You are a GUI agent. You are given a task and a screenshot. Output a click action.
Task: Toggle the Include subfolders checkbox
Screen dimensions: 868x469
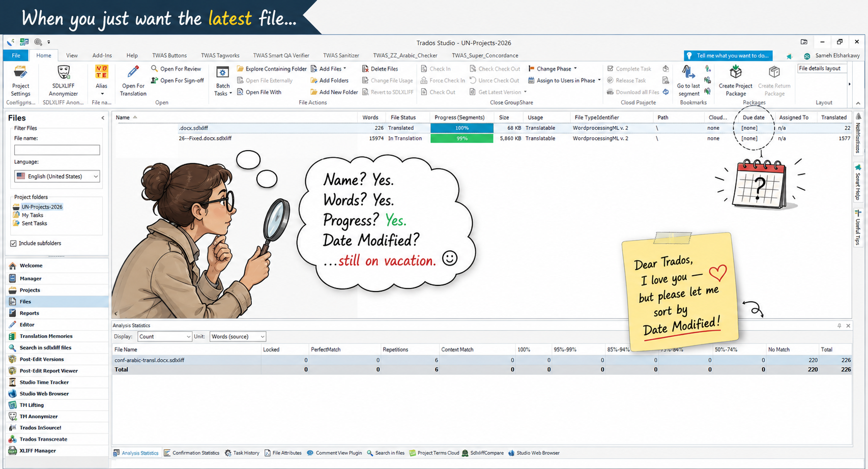(13, 243)
